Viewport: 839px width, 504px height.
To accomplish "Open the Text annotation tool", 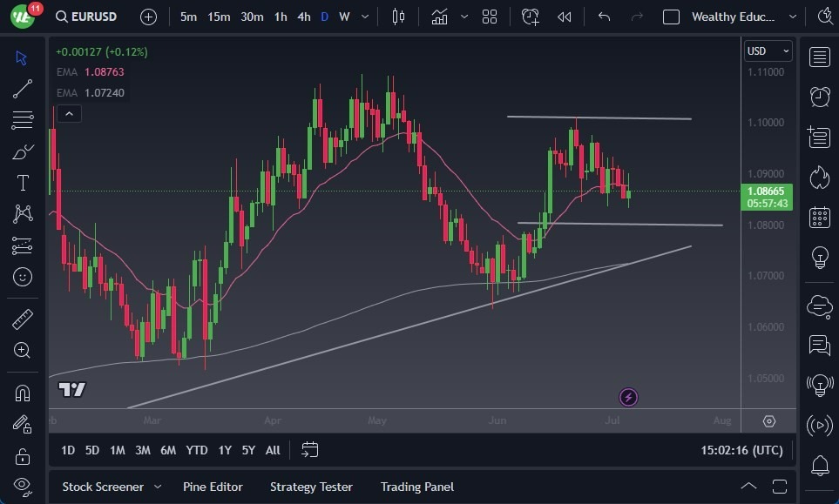I will 23,183.
